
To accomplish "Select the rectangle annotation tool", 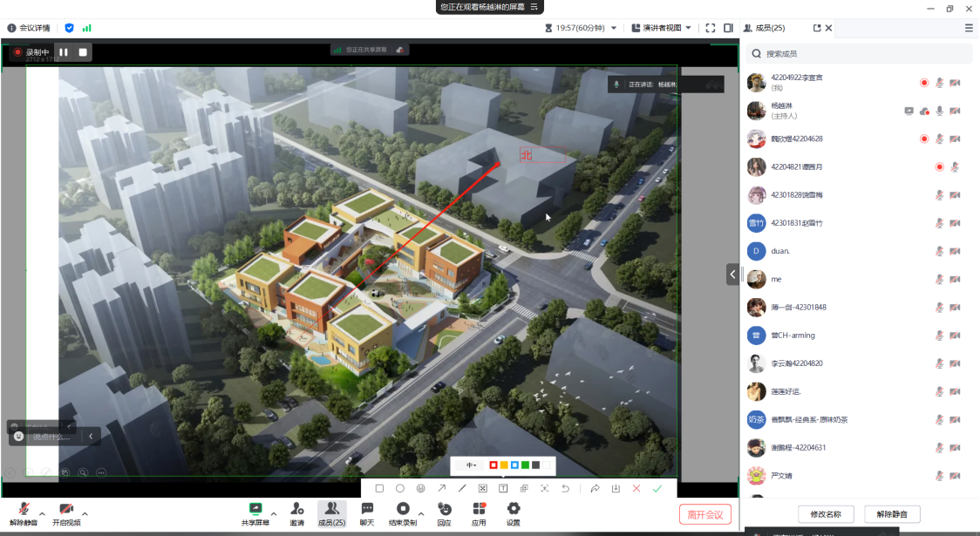I will point(379,489).
